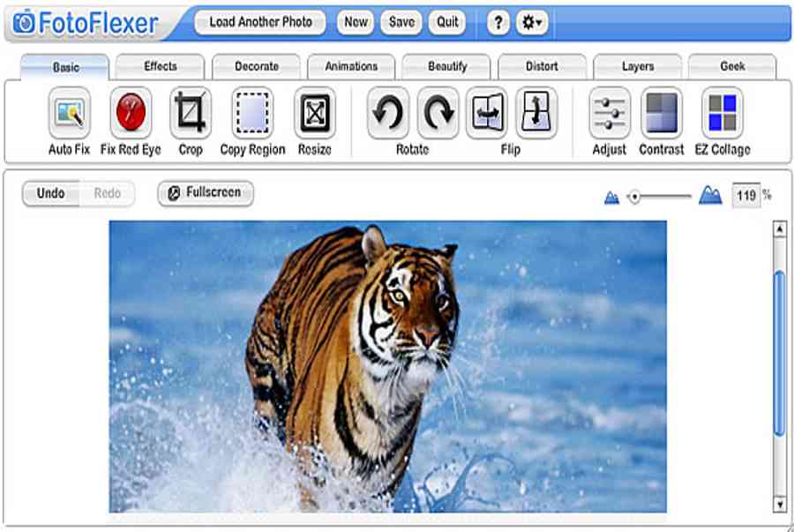Pick the Copy Region tool
Viewport: 794px width, 532px height.
click(252, 112)
